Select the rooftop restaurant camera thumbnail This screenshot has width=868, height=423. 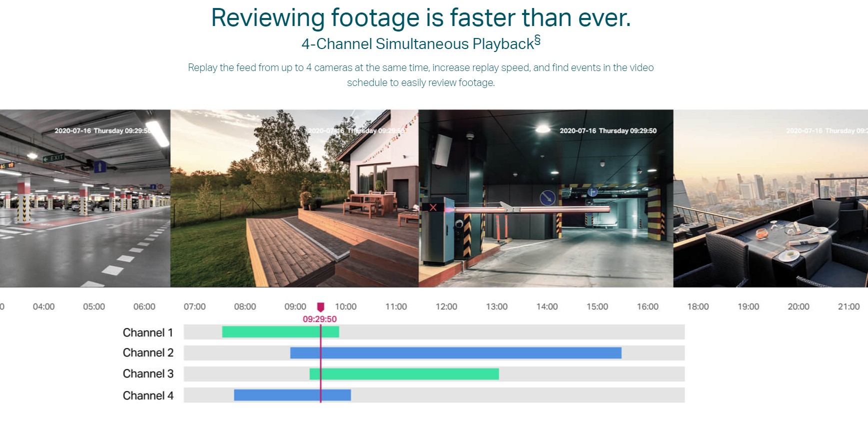pyautogui.click(x=771, y=198)
